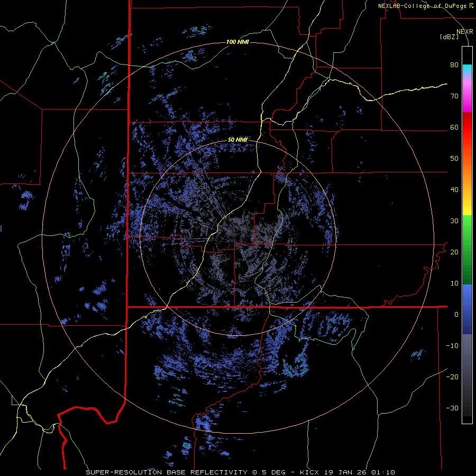The image size is (476, 476).
Task: Click the 01:10 timestamp in caption
Action: coord(383,472)
